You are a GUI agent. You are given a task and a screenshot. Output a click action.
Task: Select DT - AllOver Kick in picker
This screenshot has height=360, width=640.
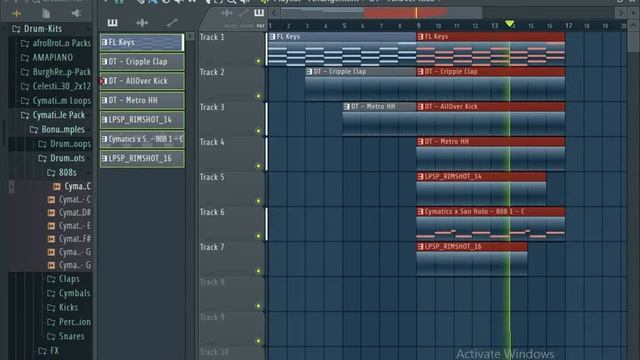[142, 81]
